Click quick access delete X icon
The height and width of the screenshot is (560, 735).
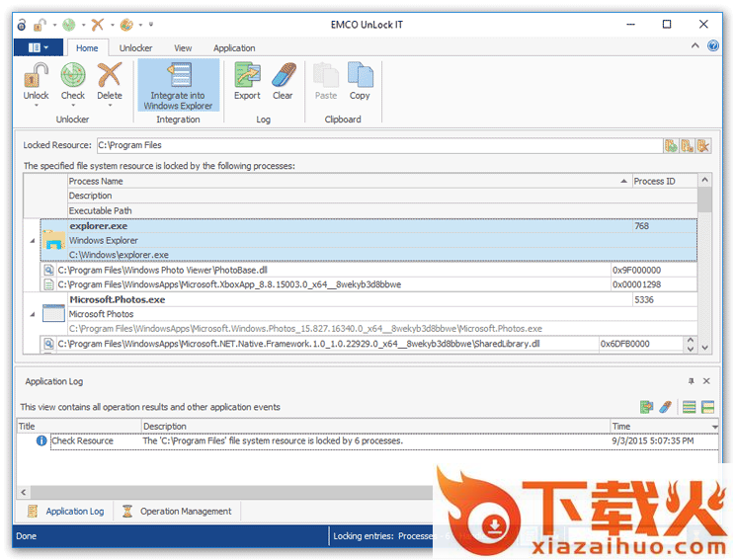(x=97, y=25)
